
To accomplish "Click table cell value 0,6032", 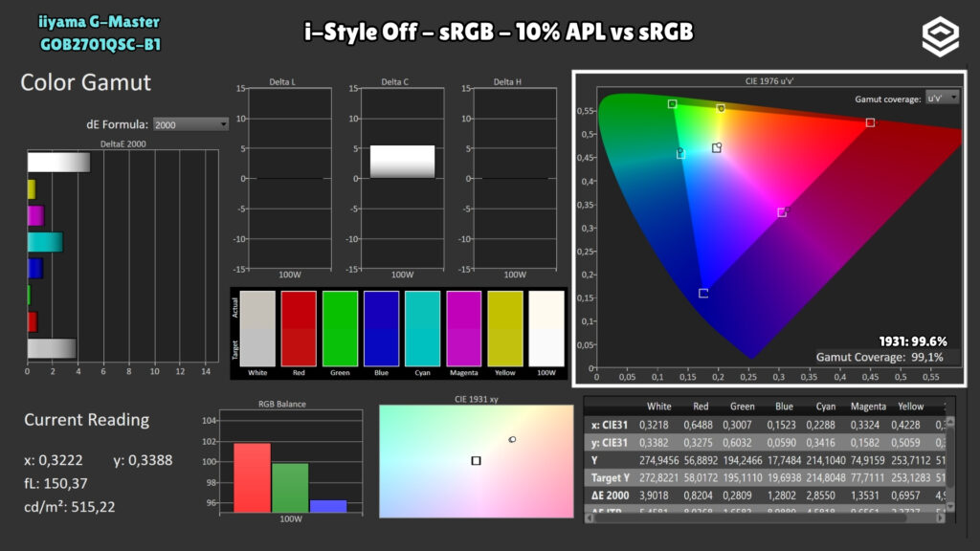I will (738, 442).
